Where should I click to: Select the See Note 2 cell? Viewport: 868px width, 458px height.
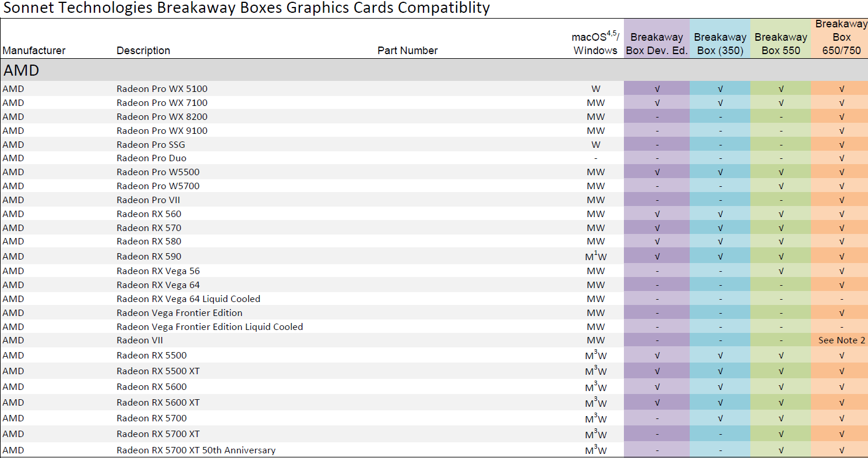click(x=841, y=340)
